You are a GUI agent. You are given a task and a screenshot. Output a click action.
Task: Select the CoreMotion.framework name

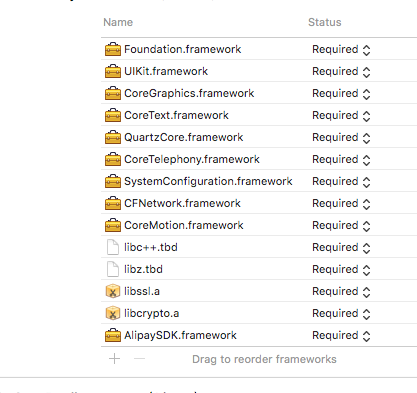point(184,225)
